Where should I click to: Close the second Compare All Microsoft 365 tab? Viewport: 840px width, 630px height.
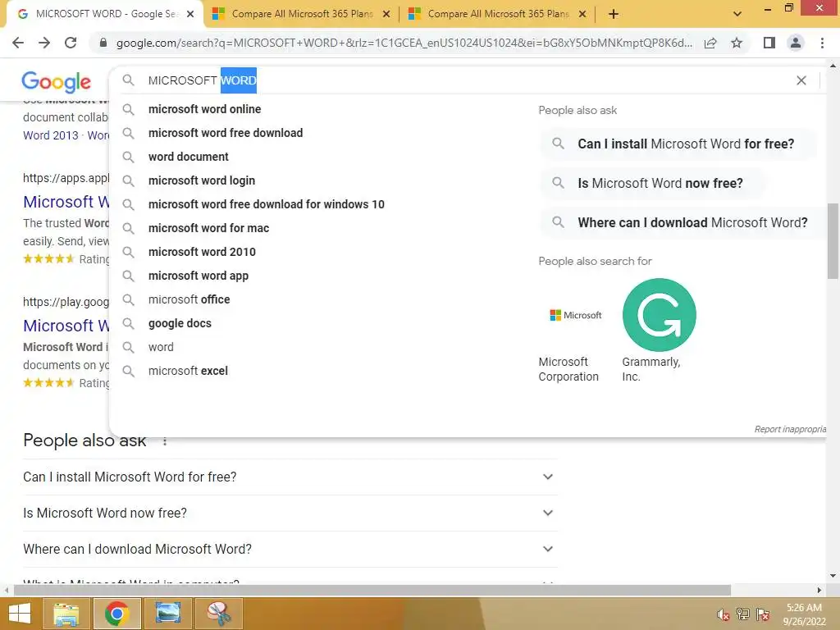point(582,15)
